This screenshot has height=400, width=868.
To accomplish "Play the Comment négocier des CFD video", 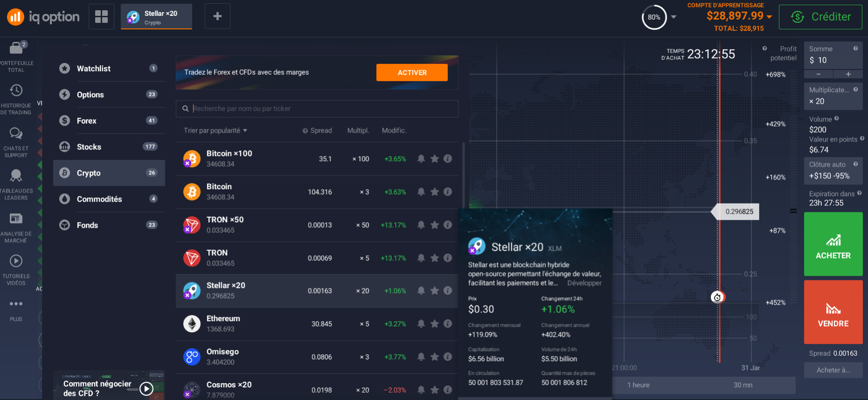I will pos(146,388).
